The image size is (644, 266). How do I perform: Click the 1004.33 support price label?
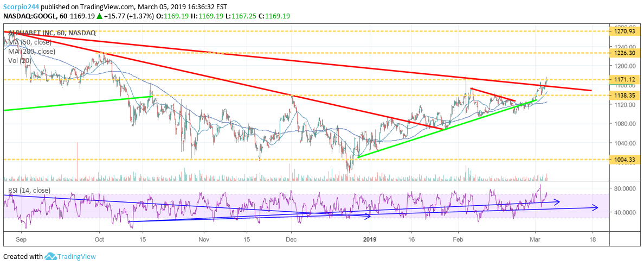(622, 160)
